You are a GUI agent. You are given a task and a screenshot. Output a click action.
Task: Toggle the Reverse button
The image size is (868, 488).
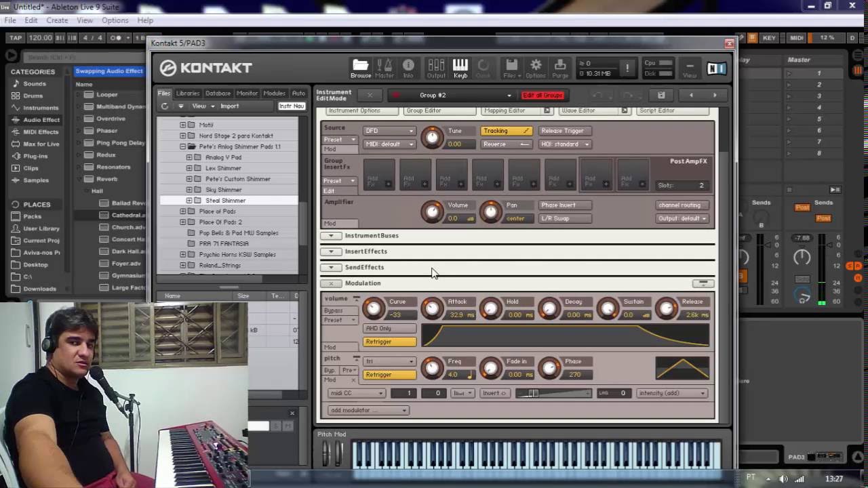pos(507,144)
